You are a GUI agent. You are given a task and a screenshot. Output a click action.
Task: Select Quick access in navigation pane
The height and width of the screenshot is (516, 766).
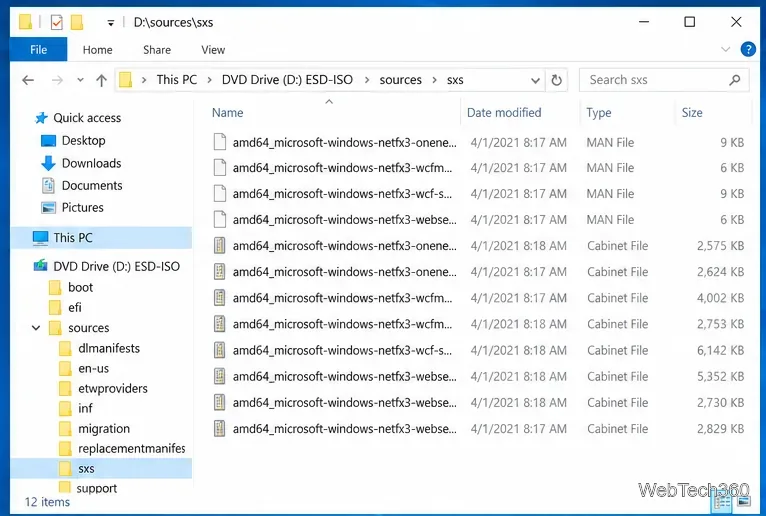[78, 118]
